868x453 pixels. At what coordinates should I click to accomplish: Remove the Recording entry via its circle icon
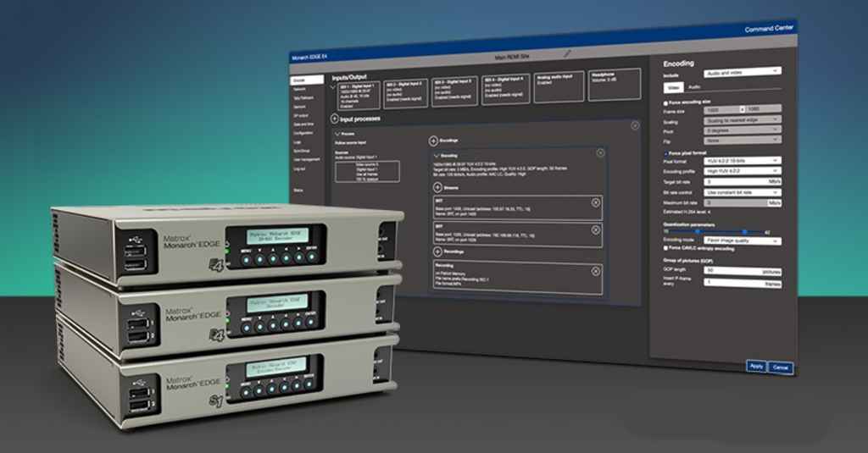[x=596, y=271]
